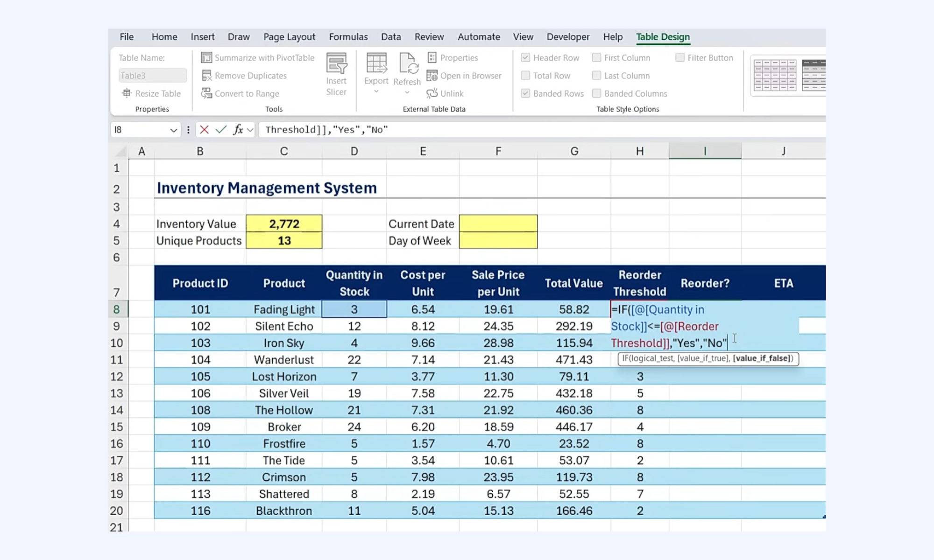Viewport: 934px width, 560px height.
Task: Click the Unlink icon
Action: [432, 93]
